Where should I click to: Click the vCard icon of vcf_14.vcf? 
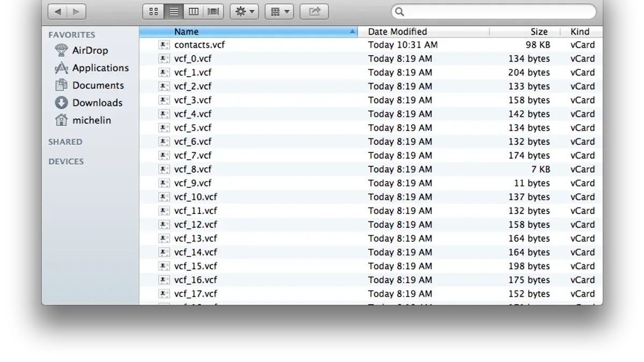pyautogui.click(x=164, y=253)
